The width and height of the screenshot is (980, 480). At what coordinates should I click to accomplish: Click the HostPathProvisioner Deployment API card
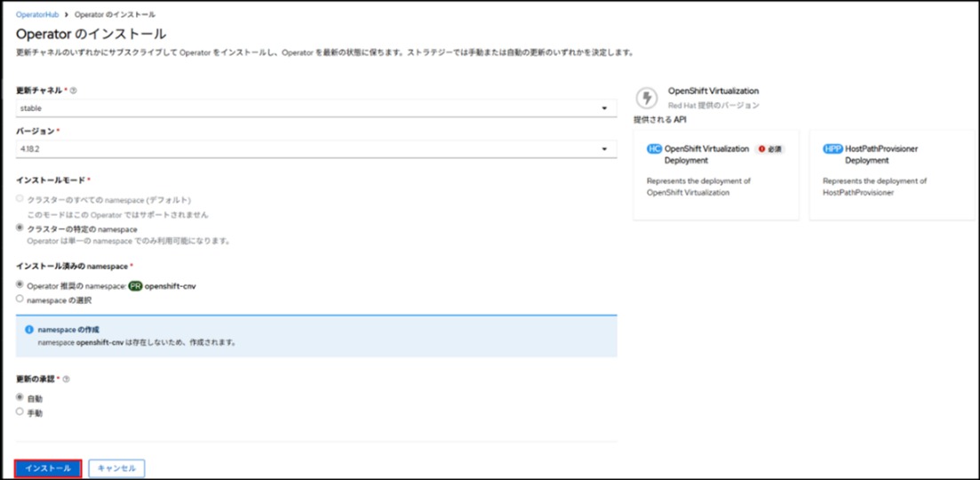tap(893, 175)
